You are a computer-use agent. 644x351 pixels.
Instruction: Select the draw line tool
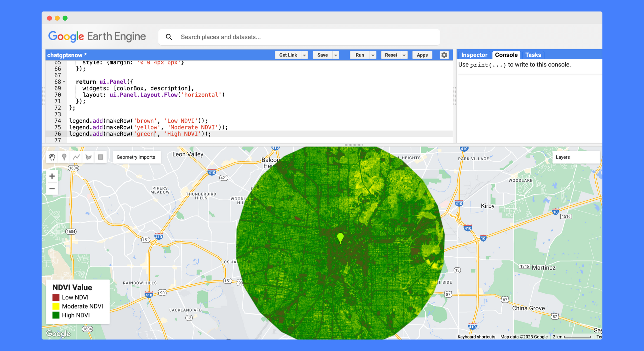pos(76,157)
